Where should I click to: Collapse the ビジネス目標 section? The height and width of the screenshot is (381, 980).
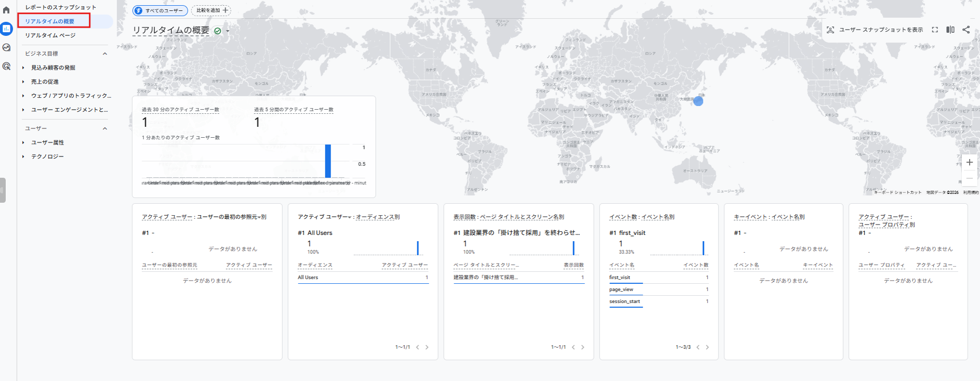[105, 54]
